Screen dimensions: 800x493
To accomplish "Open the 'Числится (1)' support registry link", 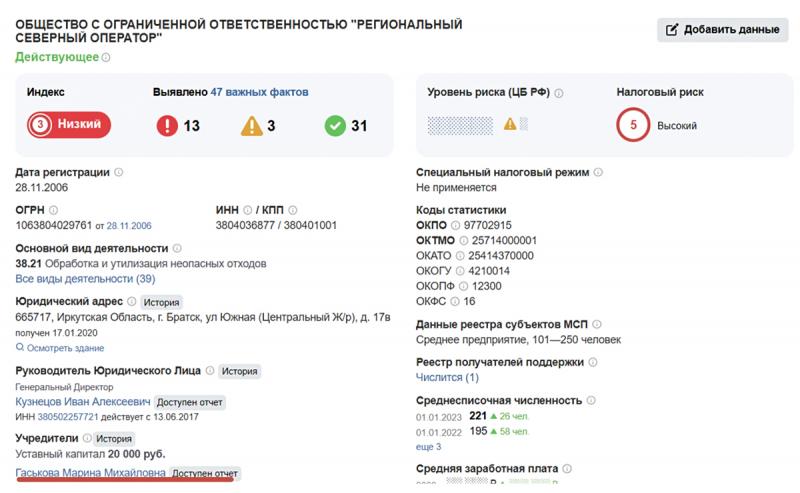I will pos(447,377).
